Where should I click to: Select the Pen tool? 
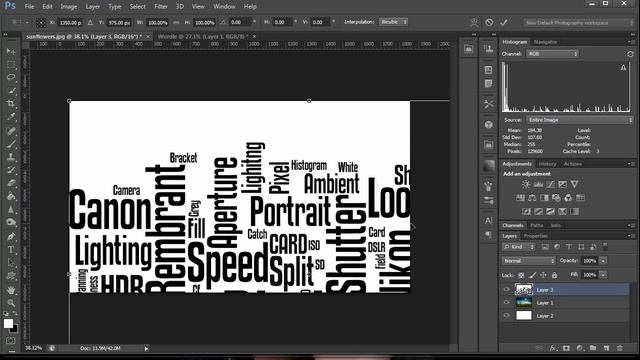11,236
